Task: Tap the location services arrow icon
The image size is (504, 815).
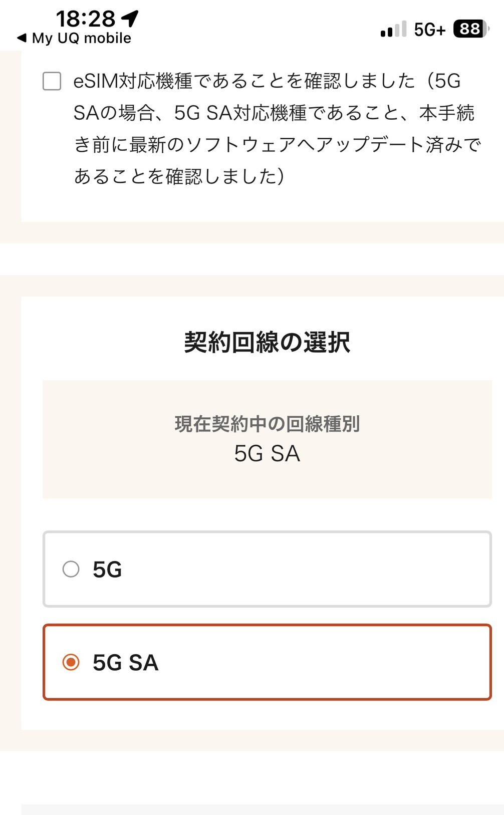Action: click(x=130, y=19)
